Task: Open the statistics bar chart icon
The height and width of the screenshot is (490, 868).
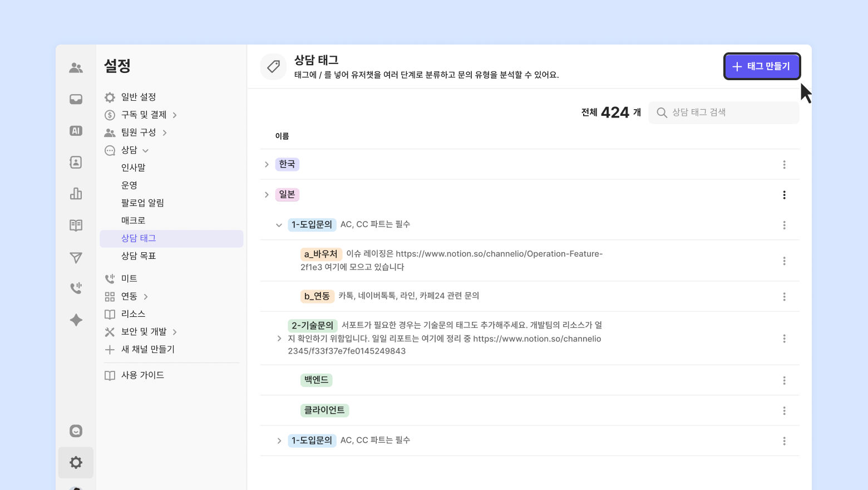Action: [x=76, y=194]
